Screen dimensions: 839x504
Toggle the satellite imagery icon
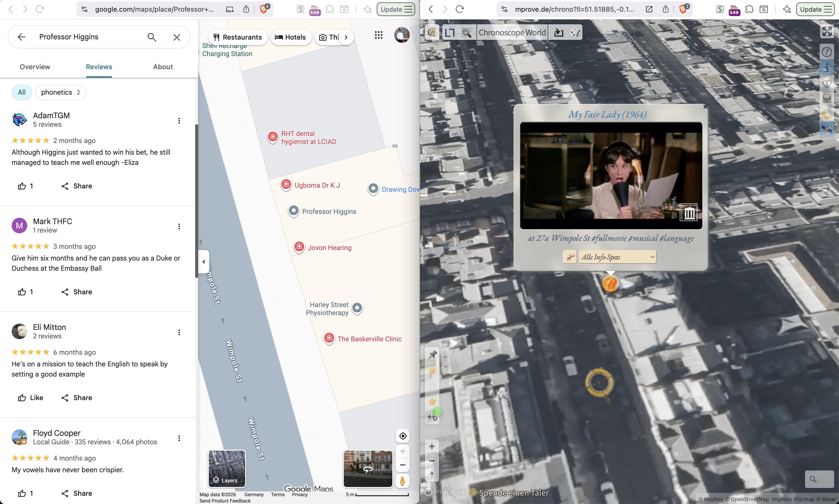pyautogui.click(x=827, y=130)
